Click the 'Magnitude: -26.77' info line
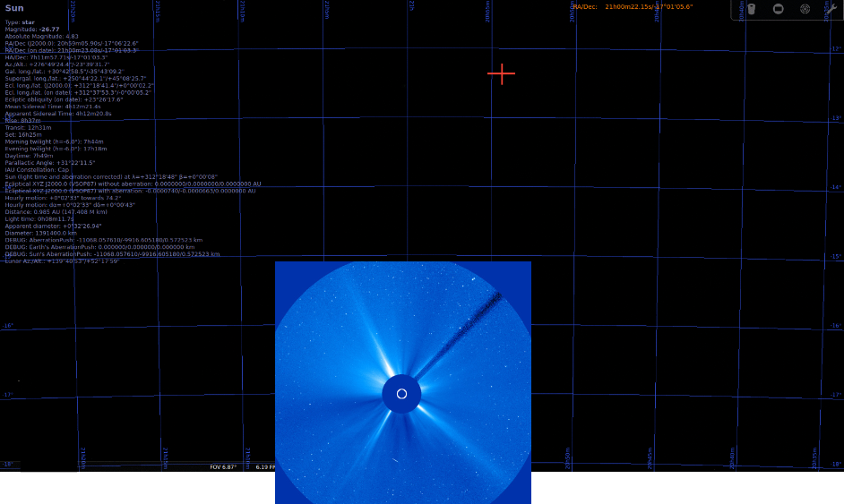Screen dimensions: 844x504 pos(32,30)
